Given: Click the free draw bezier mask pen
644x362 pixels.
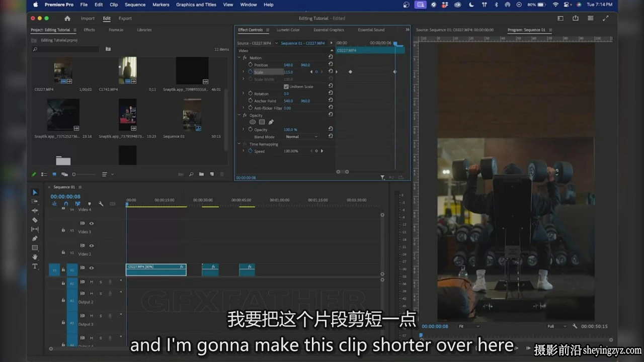Looking at the screenshot, I should tap(271, 122).
